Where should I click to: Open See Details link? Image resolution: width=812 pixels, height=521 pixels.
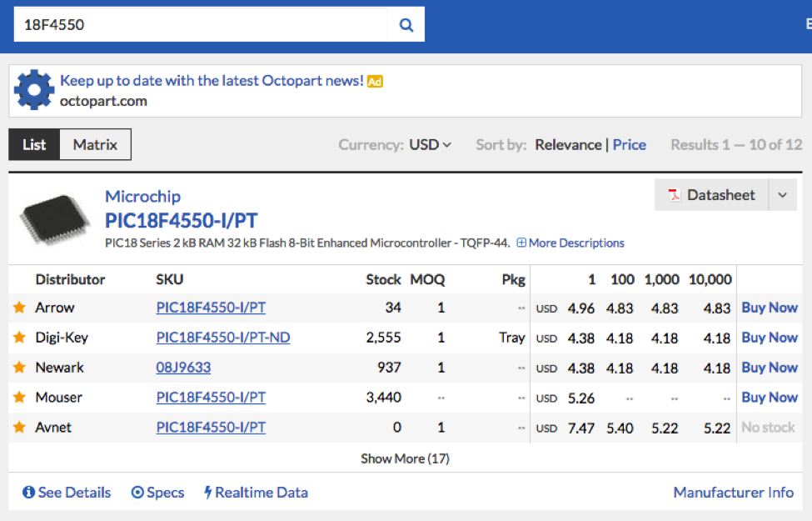[74, 492]
